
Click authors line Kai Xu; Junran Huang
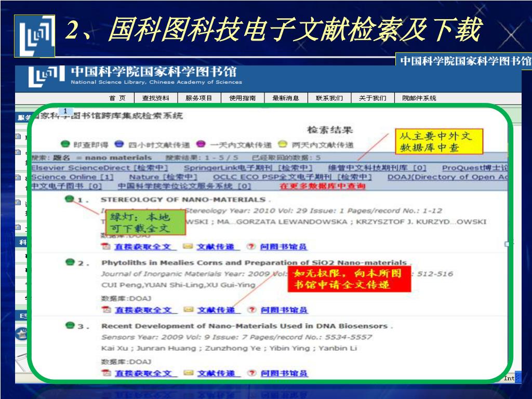229,348
